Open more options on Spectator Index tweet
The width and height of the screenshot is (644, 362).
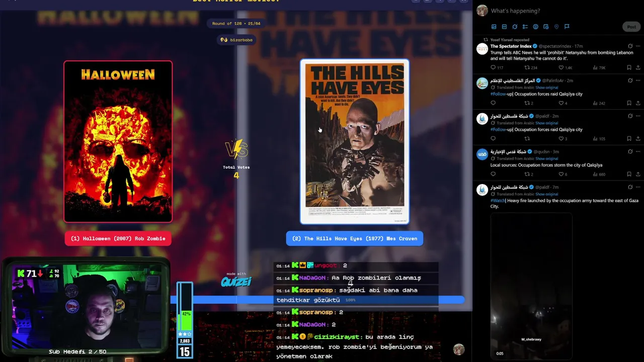[638, 46]
